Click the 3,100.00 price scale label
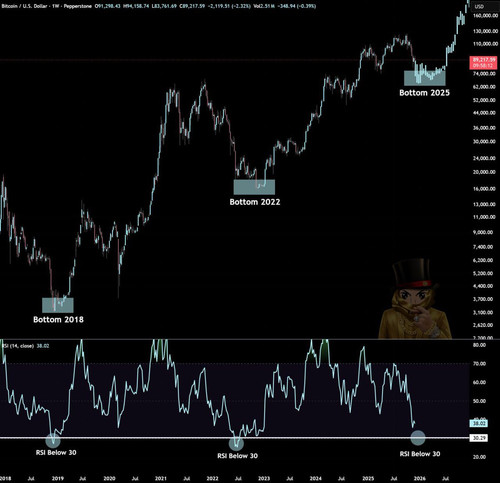Viewport: 500px width, 483px height. coord(484,312)
